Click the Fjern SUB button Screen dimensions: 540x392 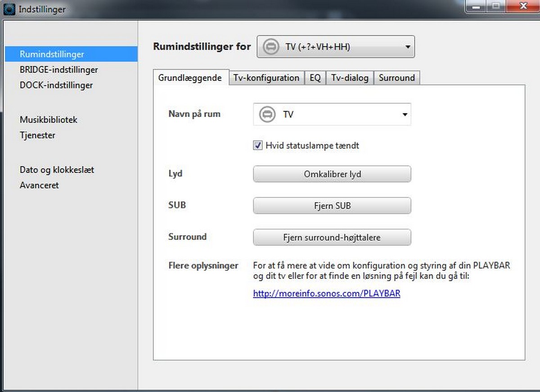click(x=332, y=206)
